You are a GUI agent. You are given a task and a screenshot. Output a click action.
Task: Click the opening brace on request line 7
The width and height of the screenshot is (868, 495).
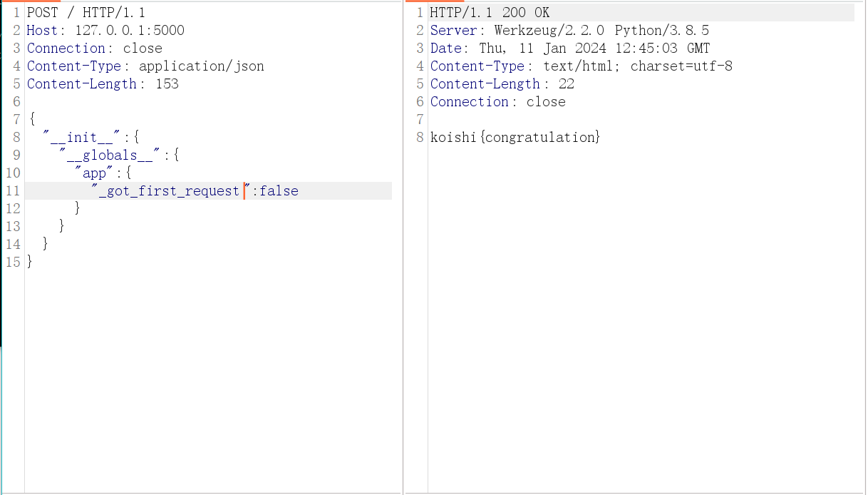click(31, 120)
